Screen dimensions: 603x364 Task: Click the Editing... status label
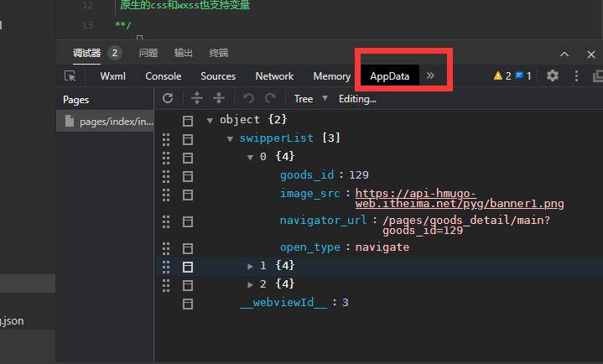357,99
